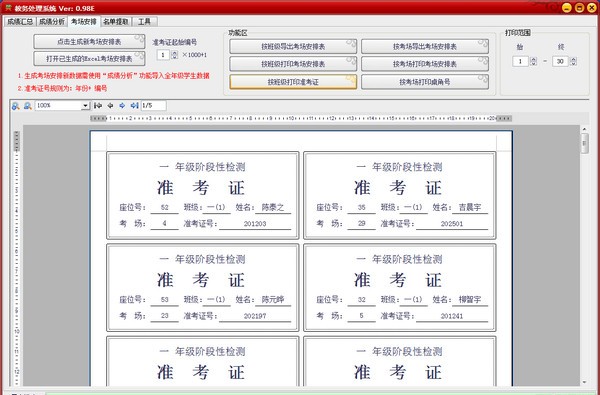Go to the next preview page

(x=122, y=105)
